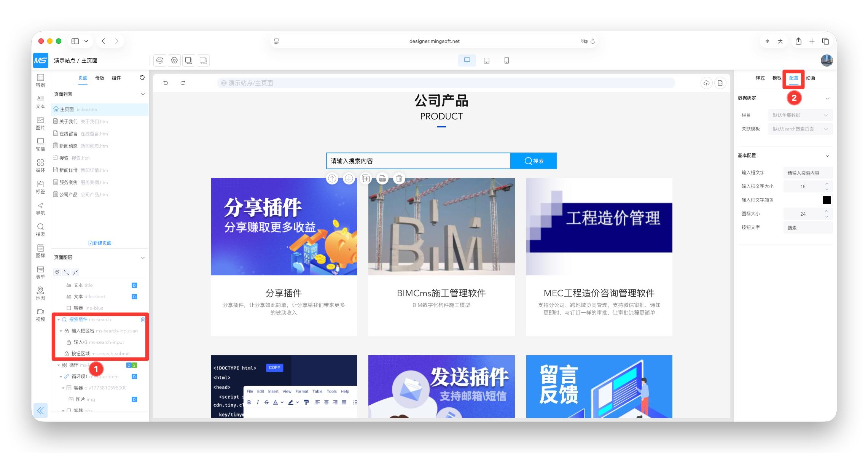Viewport: 868px width, 453px height.
Task: Open the 公司产品 page in list
Action: 100,195
